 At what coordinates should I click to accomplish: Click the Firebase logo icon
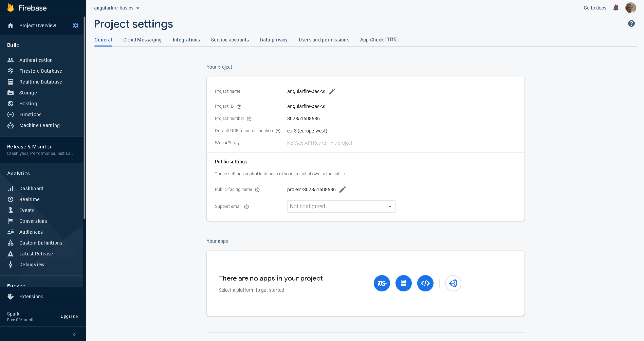point(11,8)
